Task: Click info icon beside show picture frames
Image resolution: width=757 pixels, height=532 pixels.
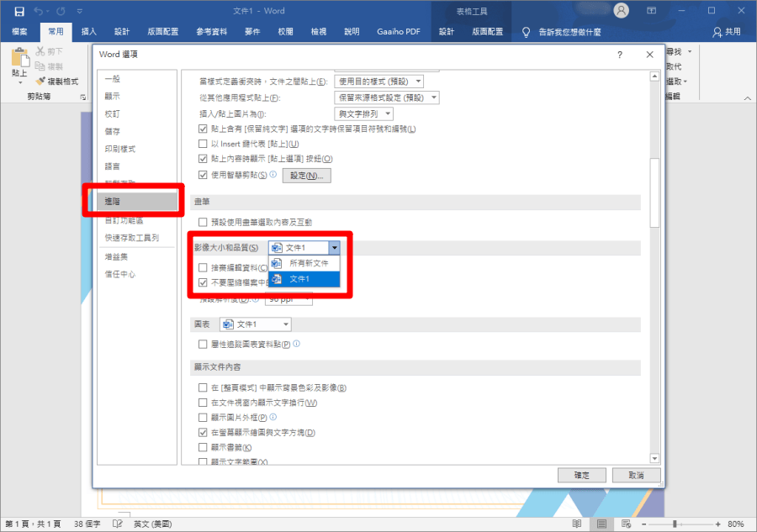Action: coord(273,417)
